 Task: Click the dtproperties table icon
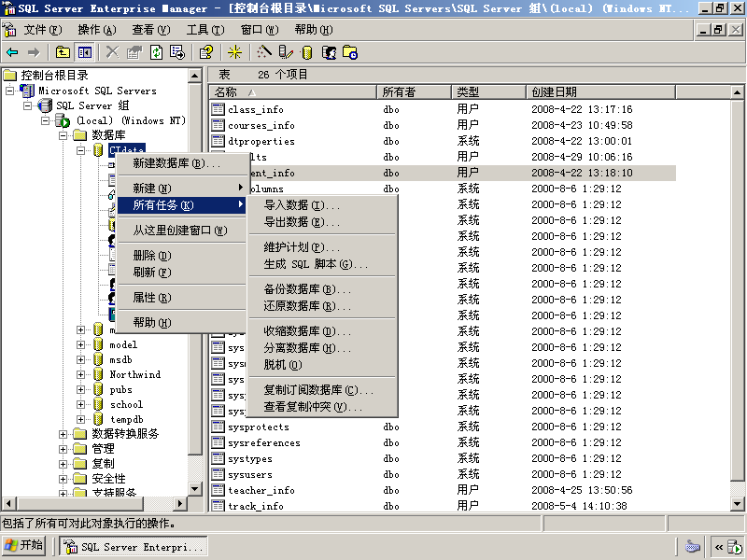pyautogui.click(x=218, y=141)
